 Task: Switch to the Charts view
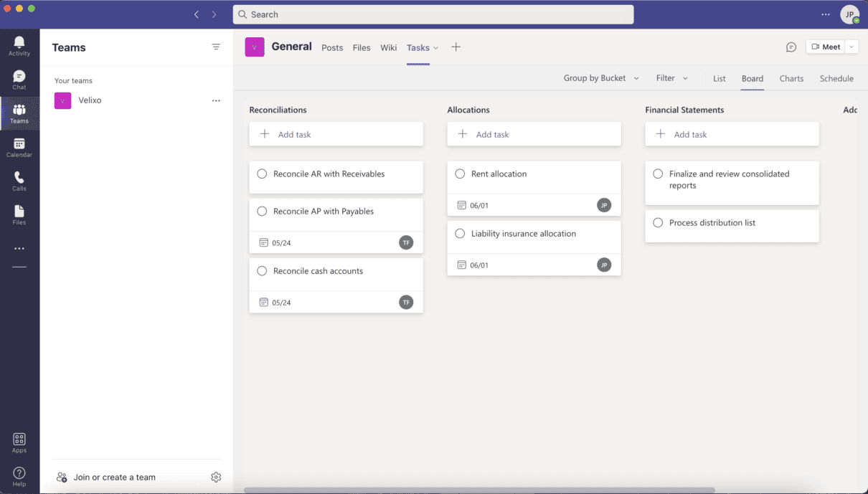tap(791, 79)
